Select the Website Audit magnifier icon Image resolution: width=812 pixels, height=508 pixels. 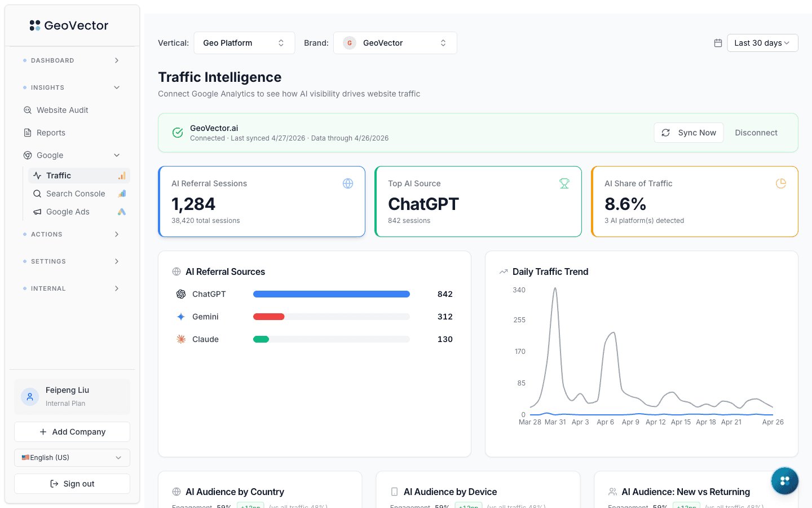[28, 110]
